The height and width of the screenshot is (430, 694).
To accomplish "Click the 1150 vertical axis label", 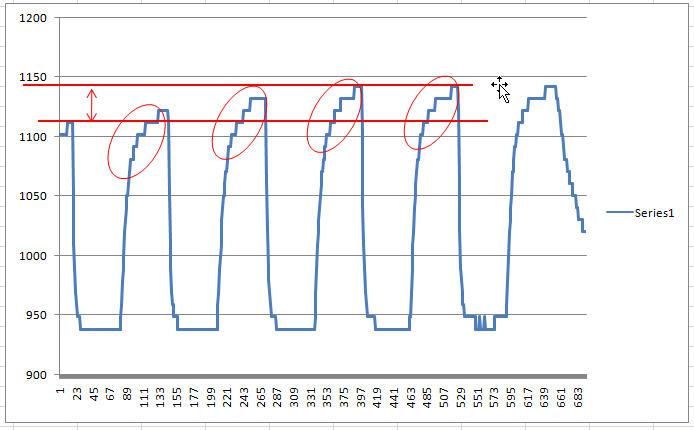I will click(36, 78).
